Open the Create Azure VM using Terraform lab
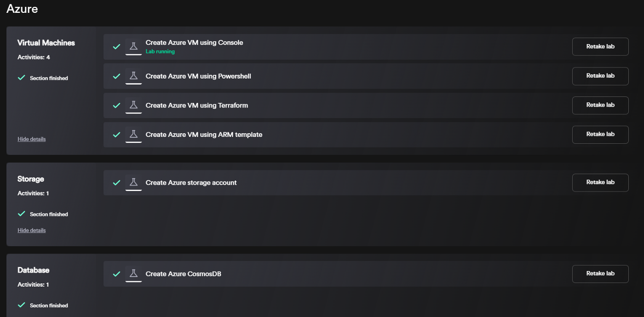The height and width of the screenshot is (317, 644). pos(197,105)
